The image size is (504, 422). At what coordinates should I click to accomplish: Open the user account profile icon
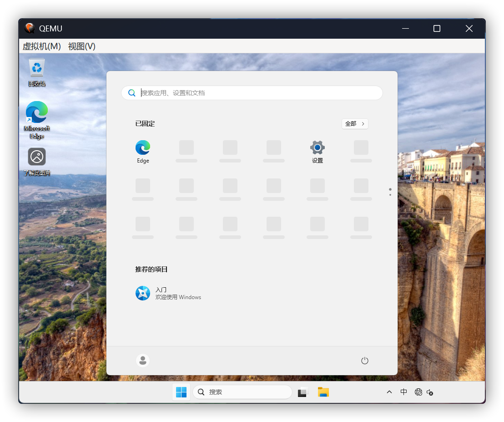pos(143,361)
